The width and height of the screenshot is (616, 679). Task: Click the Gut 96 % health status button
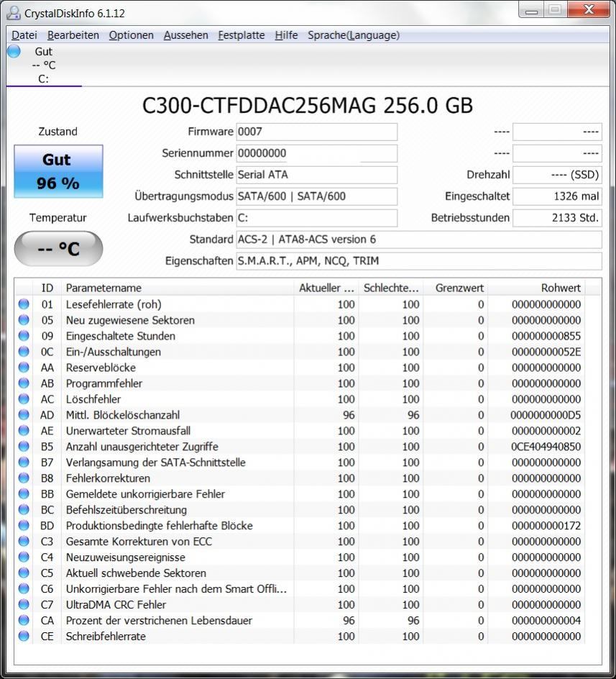pos(58,171)
